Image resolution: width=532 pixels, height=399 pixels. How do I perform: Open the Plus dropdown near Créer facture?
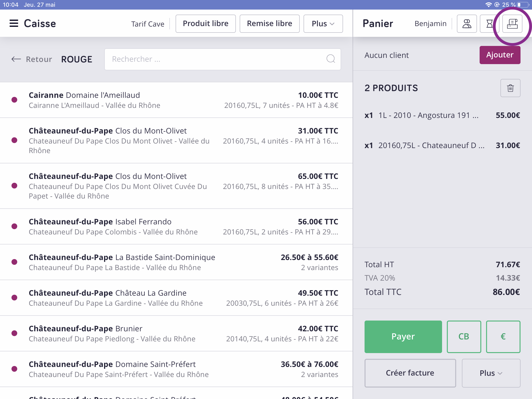pyautogui.click(x=491, y=373)
